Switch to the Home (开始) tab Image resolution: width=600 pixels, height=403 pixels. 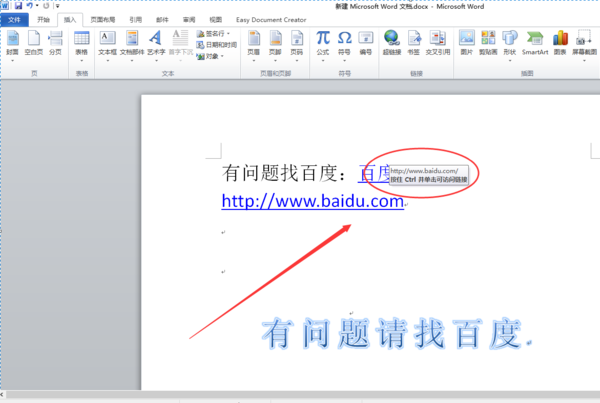tap(43, 20)
